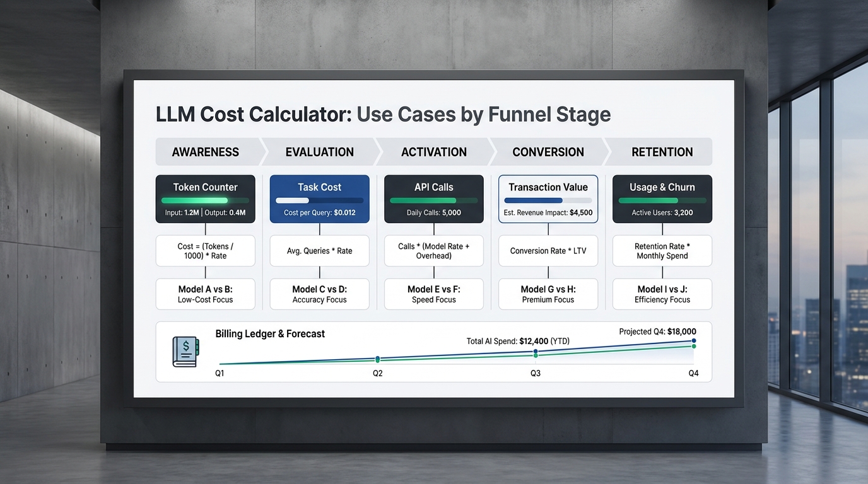Click the Q4 blue projected data point
The height and width of the screenshot is (484, 868).
(694, 341)
